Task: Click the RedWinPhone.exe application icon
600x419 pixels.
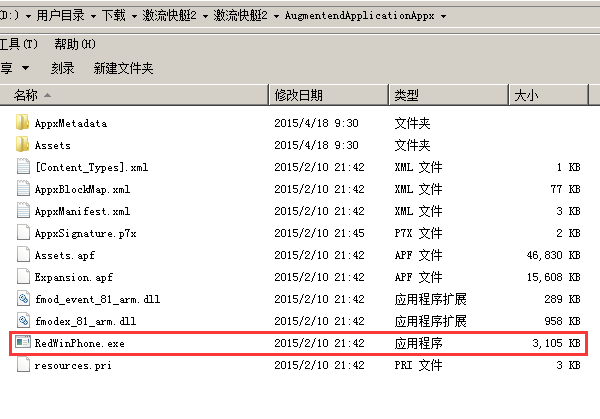Action: 23,342
